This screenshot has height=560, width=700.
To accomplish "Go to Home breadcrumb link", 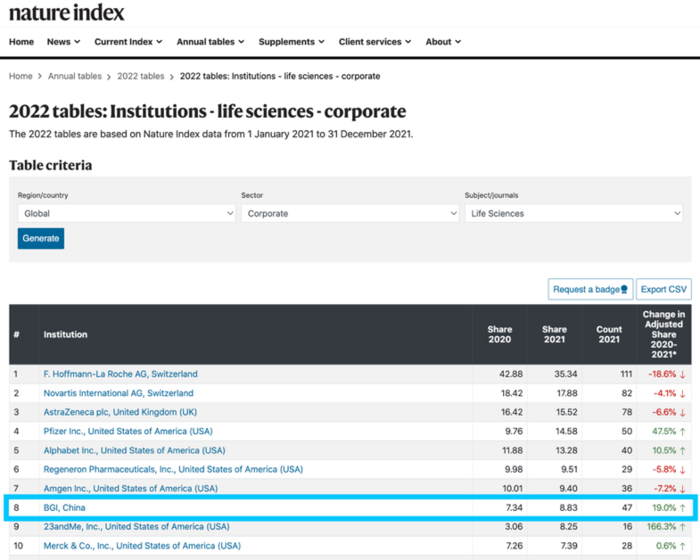I will click(21, 76).
